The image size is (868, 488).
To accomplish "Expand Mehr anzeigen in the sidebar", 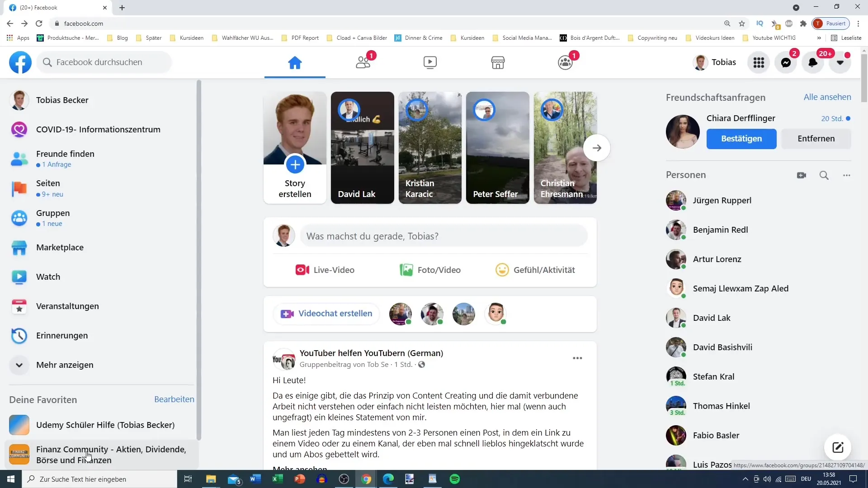I will (x=101, y=365).
